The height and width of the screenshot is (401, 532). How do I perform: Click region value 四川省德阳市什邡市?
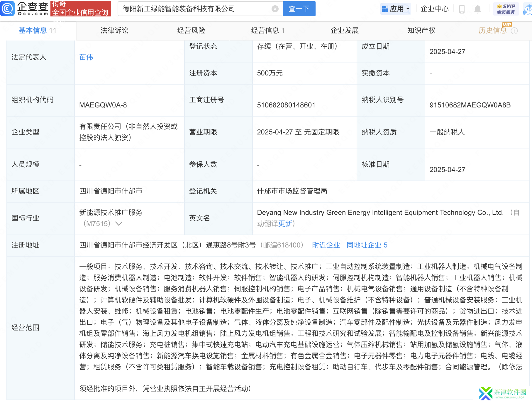[x=111, y=191]
